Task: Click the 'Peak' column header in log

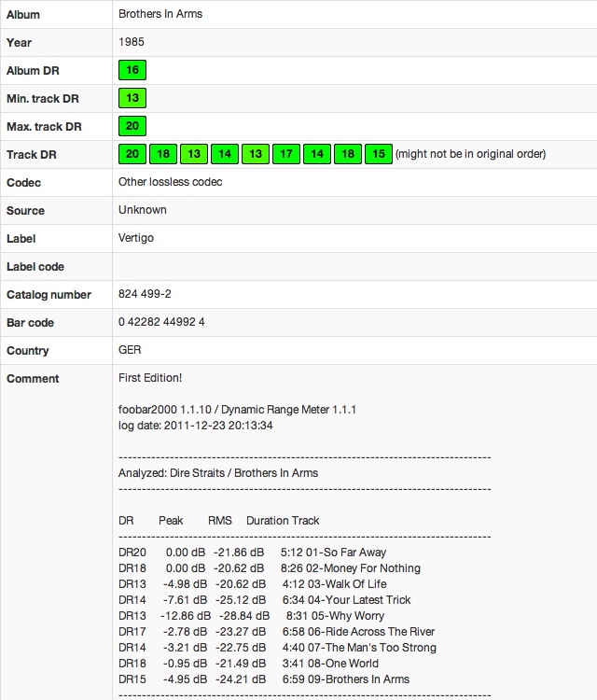Action: 171,521
